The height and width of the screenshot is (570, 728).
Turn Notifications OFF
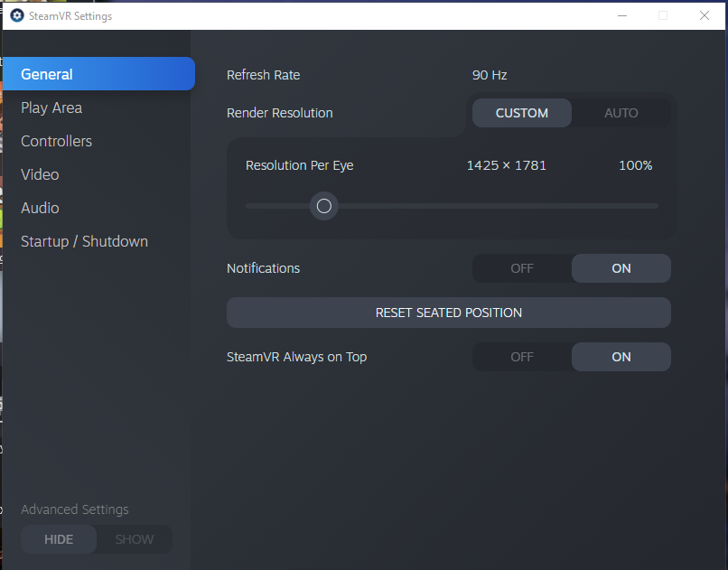pos(521,268)
